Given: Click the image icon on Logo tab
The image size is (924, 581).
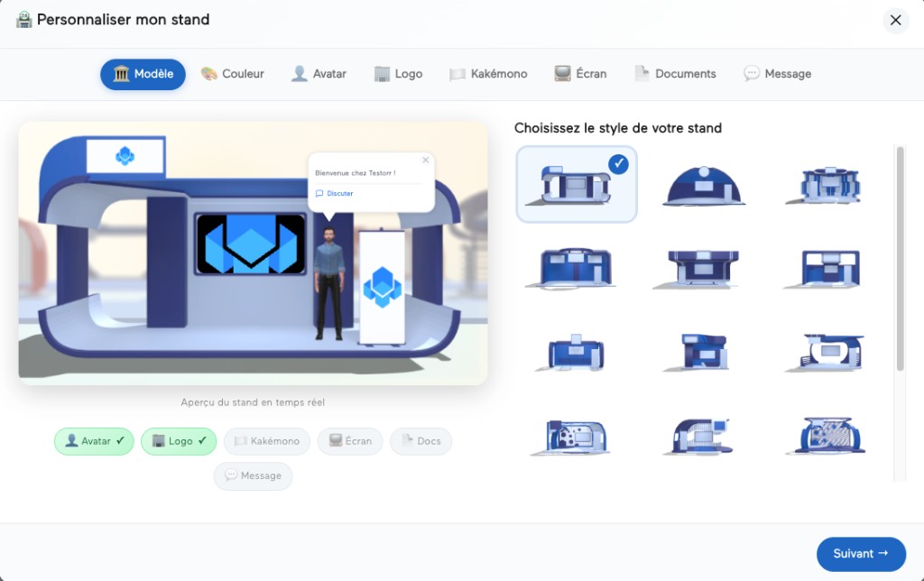Looking at the screenshot, I should click(x=382, y=74).
